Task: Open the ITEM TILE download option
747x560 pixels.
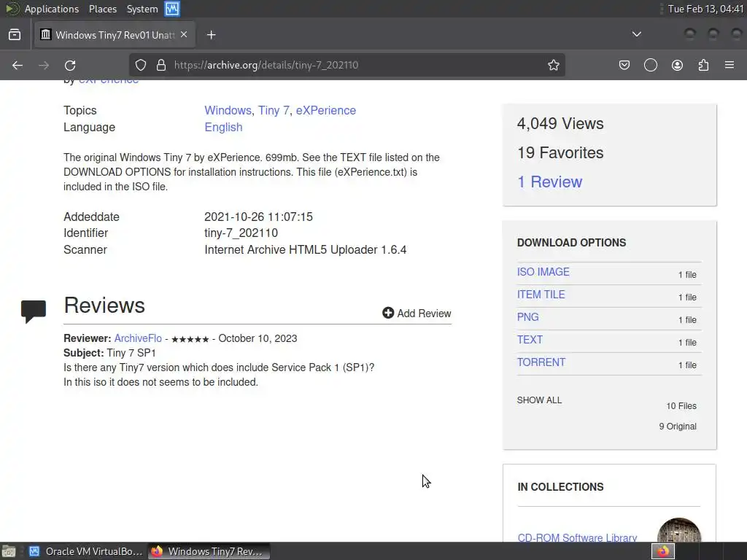Action: click(x=541, y=295)
